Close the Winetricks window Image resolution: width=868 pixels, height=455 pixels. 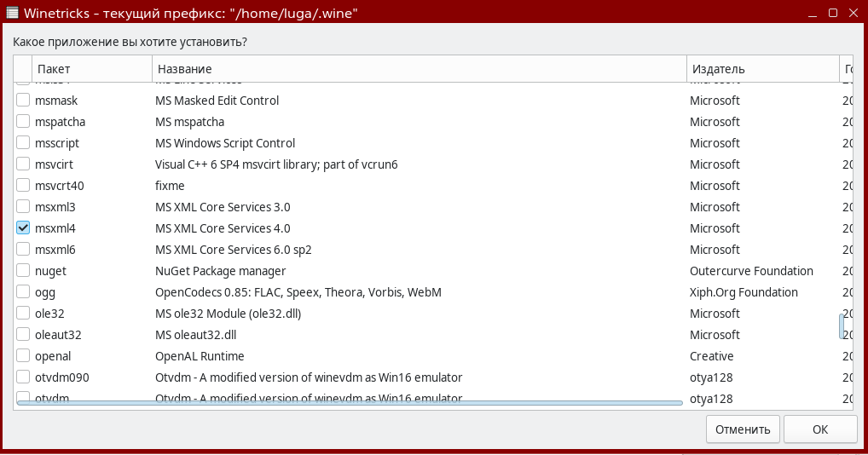854,13
